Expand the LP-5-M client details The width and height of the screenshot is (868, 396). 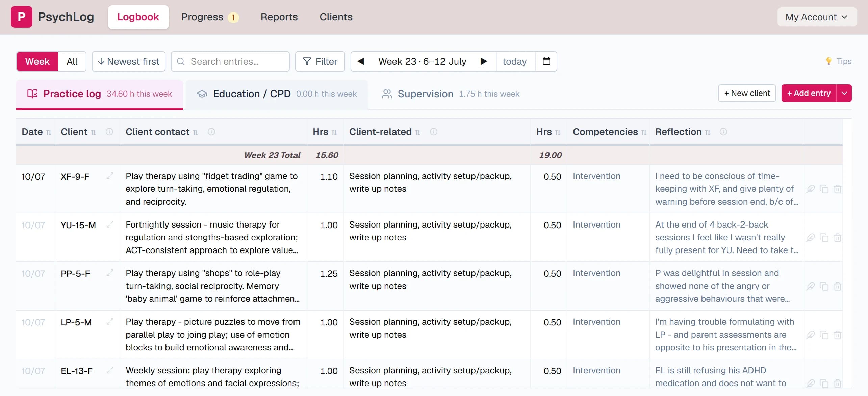coord(110,322)
